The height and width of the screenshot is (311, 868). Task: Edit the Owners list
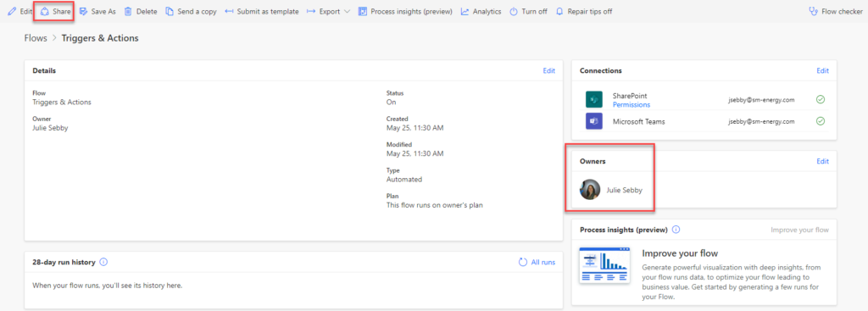click(822, 162)
